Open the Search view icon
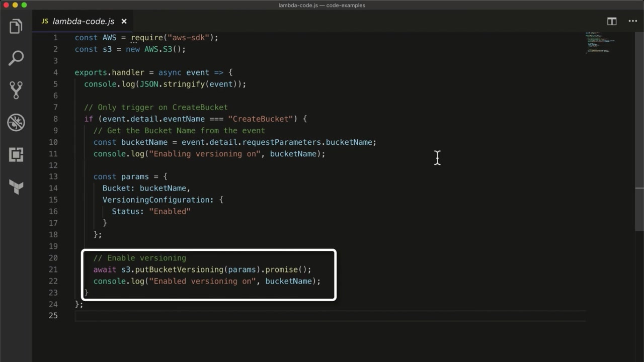The height and width of the screenshot is (362, 644). (x=16, y=58)
